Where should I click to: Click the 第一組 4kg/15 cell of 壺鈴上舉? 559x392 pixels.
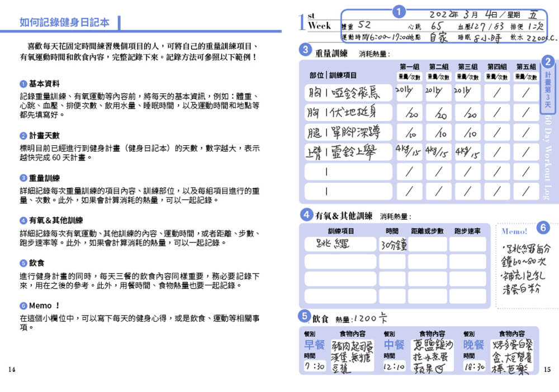[x=409, y=152]
